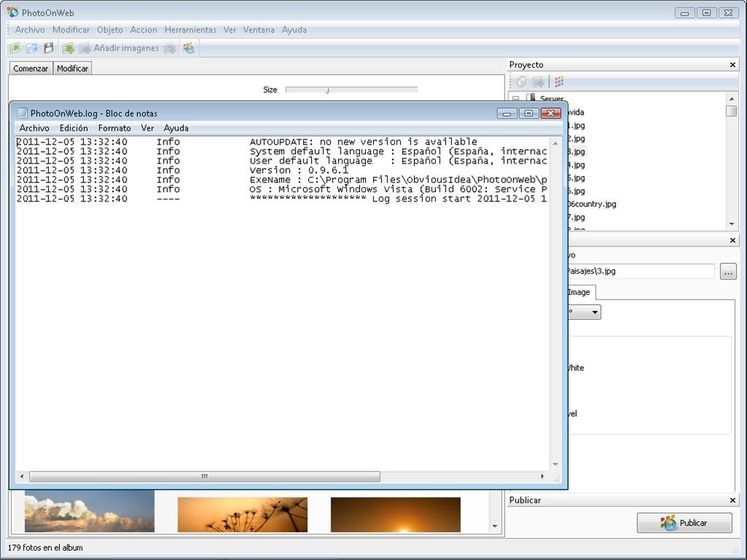Viewport: 747px width, 560px height.
Task: Open the Accion menu
Action: (143, 30)
